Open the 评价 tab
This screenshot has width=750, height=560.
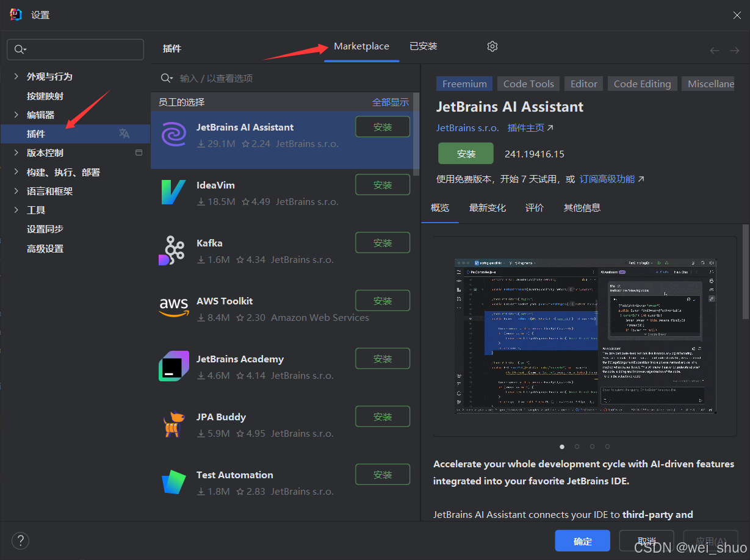click(535, 207)
